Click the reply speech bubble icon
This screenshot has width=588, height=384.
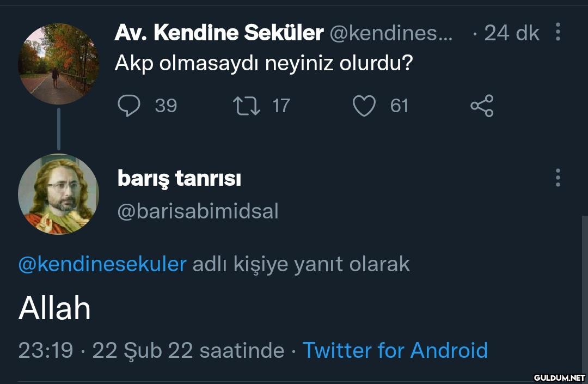[x=129, y=106]
